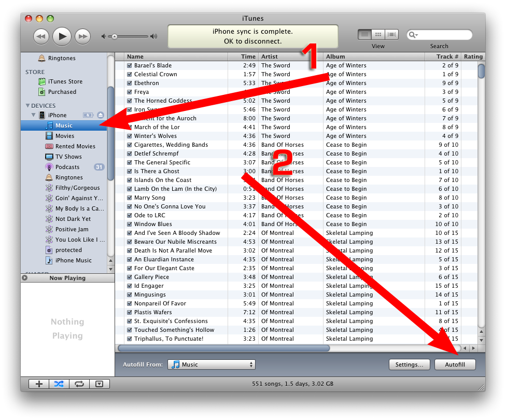Switch to grid album view
The height and width of the screenshot is (420, 506).
coord(378,34)
